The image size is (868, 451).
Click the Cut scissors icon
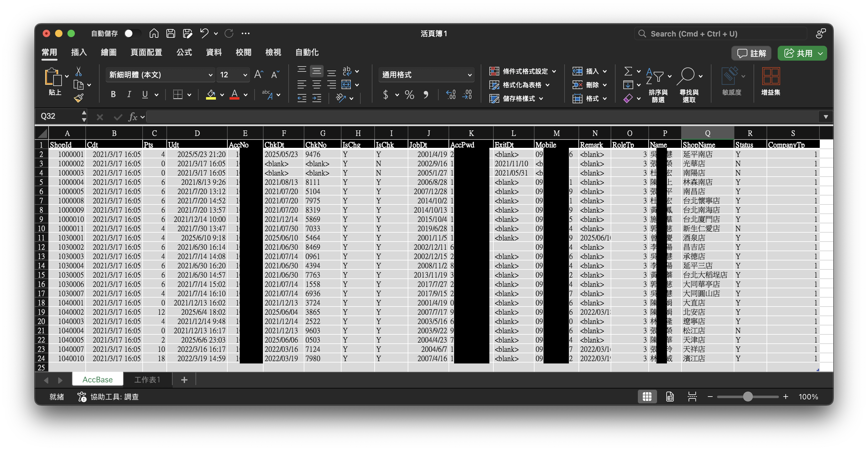(79, 71)
